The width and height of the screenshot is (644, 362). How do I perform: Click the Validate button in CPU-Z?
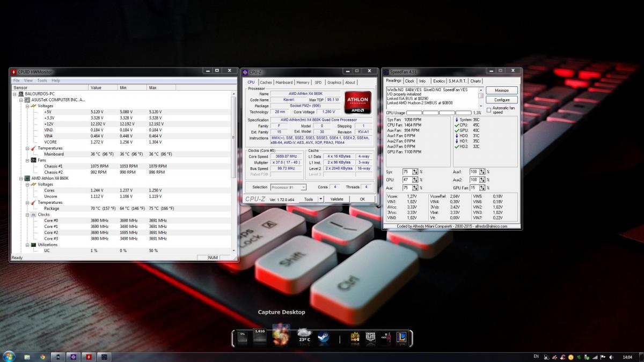[336, 199]
